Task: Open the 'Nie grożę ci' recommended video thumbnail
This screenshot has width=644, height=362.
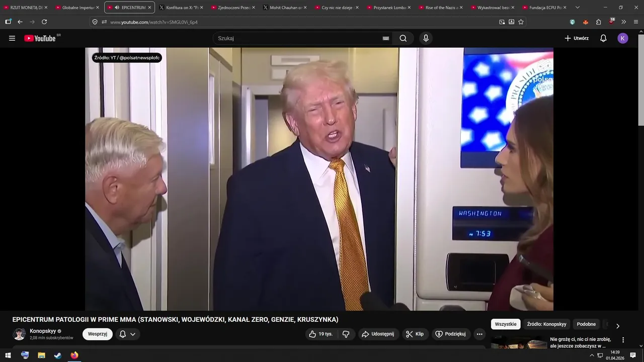Action: coord(519,342)
